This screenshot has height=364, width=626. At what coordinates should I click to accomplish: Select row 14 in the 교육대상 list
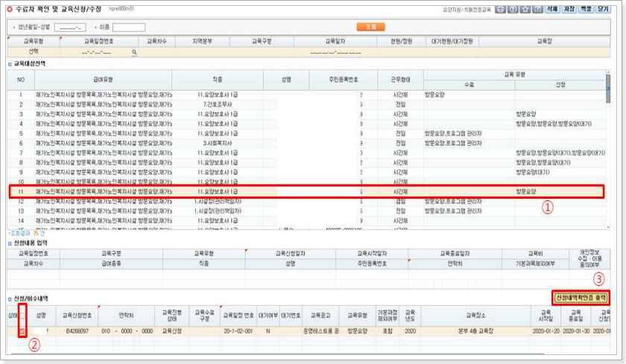click(x=306, y=220)
